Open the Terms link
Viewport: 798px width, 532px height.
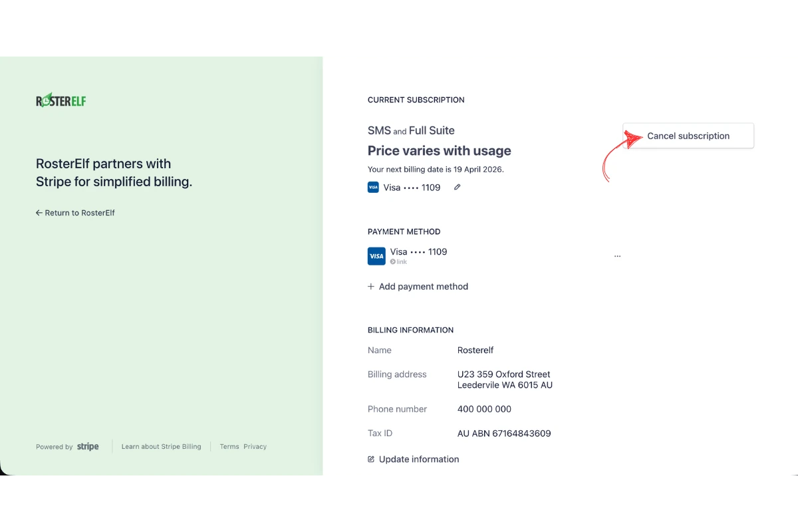pyautogui.click(x=229, y=447)
